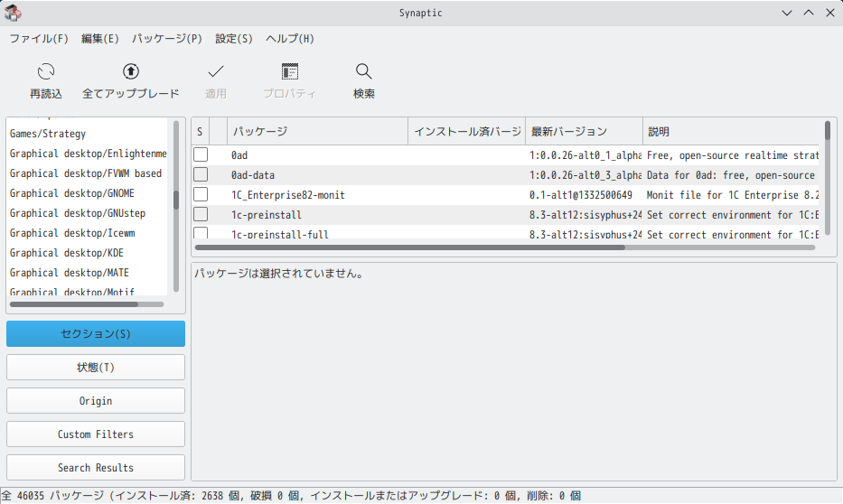Maximize the Synaptic window
This screenshot has width=843, height=504.
809,13
